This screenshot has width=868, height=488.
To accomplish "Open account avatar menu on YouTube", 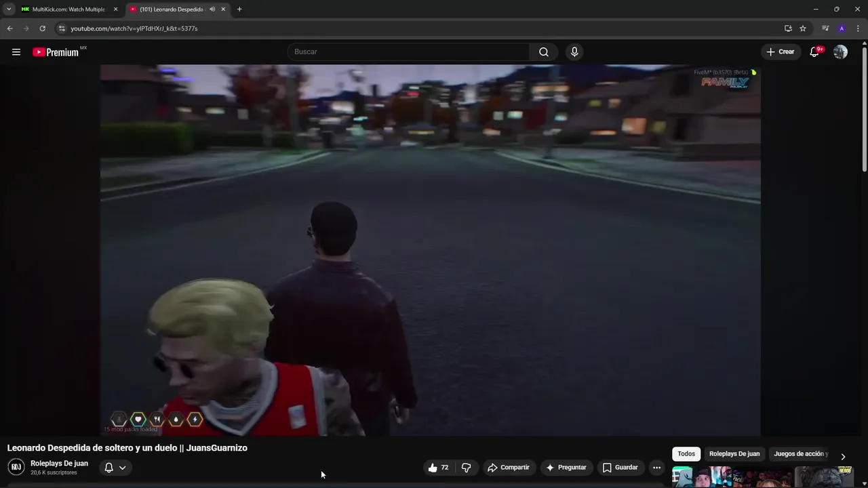I will click(840, 52).
